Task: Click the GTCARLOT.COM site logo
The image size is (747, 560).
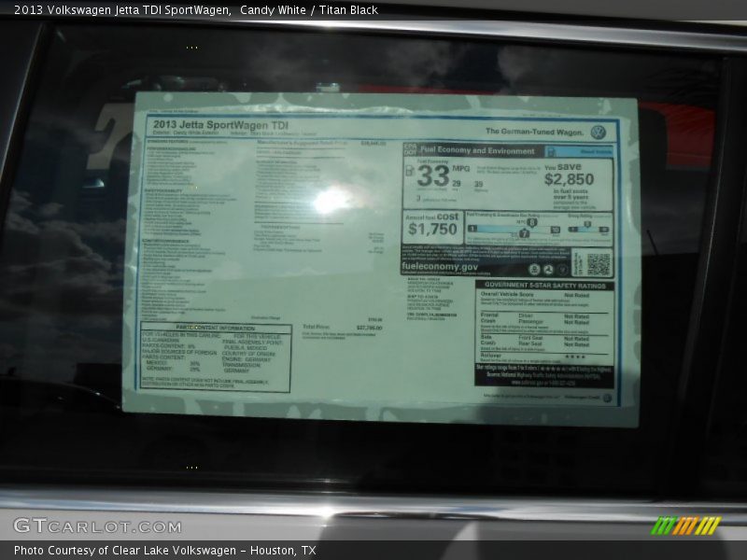Action: [x=97, y=526]
